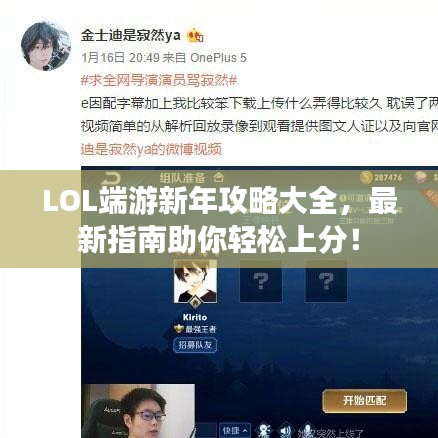Start matchmaking with 开始匹配 button
The height and width of the screenshot is (438, 438).
[365, 401]
